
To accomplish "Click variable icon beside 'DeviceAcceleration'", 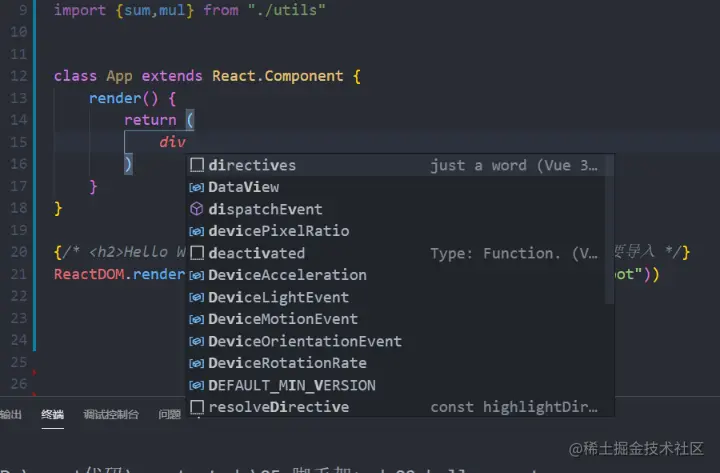I will click(x=197, y=276).
